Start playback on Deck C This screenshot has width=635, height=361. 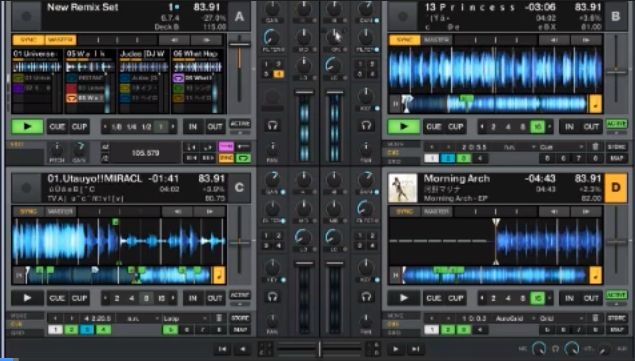coord(27,298)
